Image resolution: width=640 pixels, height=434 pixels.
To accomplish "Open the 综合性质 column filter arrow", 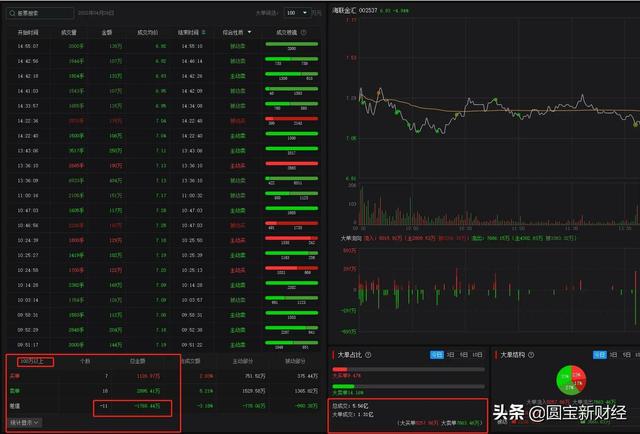I will [x=249, y=32].
